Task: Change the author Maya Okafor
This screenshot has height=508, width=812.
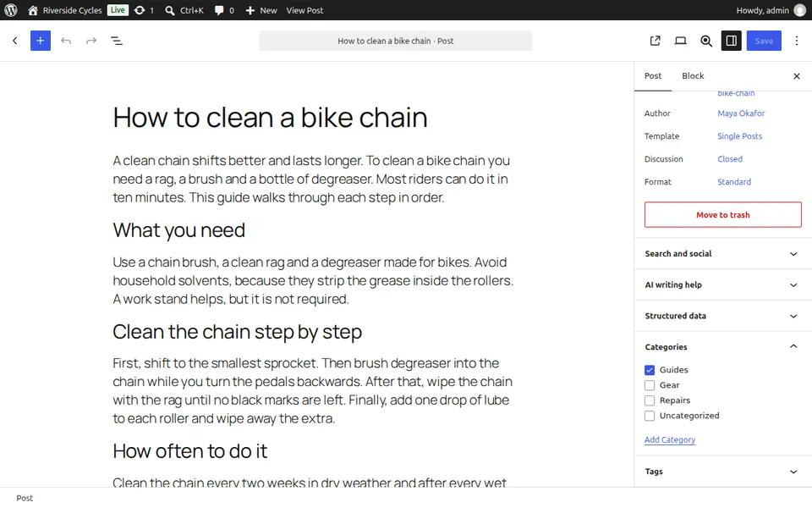Action: 741,113
